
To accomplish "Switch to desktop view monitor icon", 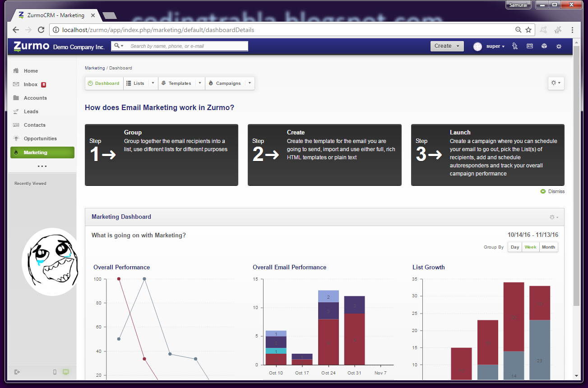I will (66, 372).
